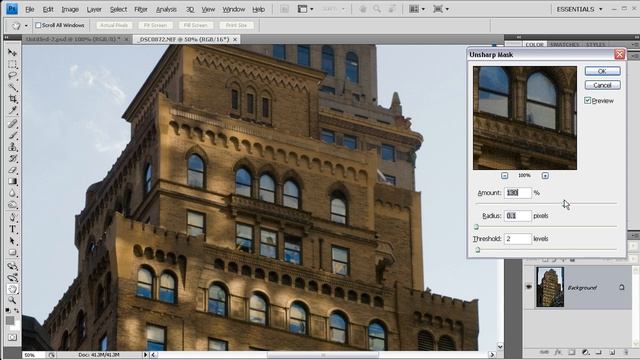
Task: Open the Window menu
Action: [233, 9]
